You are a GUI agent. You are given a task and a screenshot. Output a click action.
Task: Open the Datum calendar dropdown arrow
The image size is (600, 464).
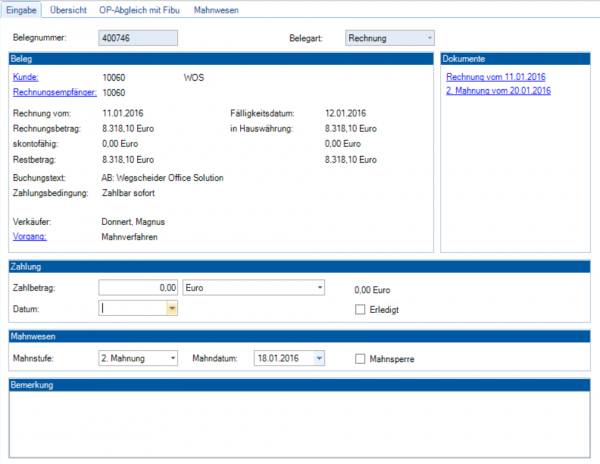172,309
